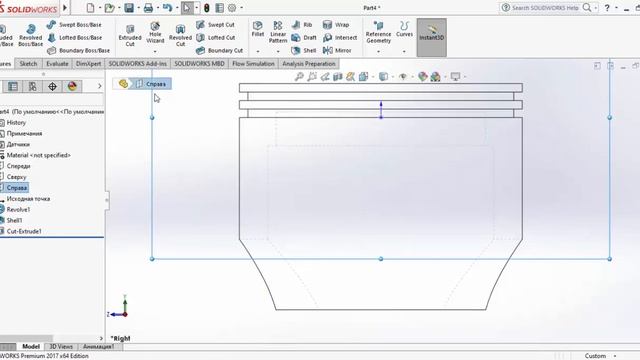Click the feature tree horizontal scrollbar
Viewport: 640px width, 360px height.
point(27,338)
